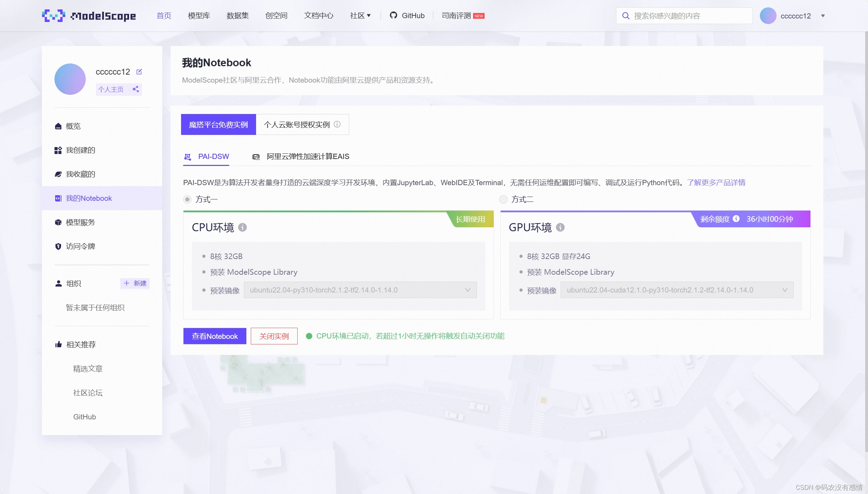Screen dimensions: 868x494
Task: Switch to 个人云账号授权实例 tab
Action: click(x=302, y=124)
